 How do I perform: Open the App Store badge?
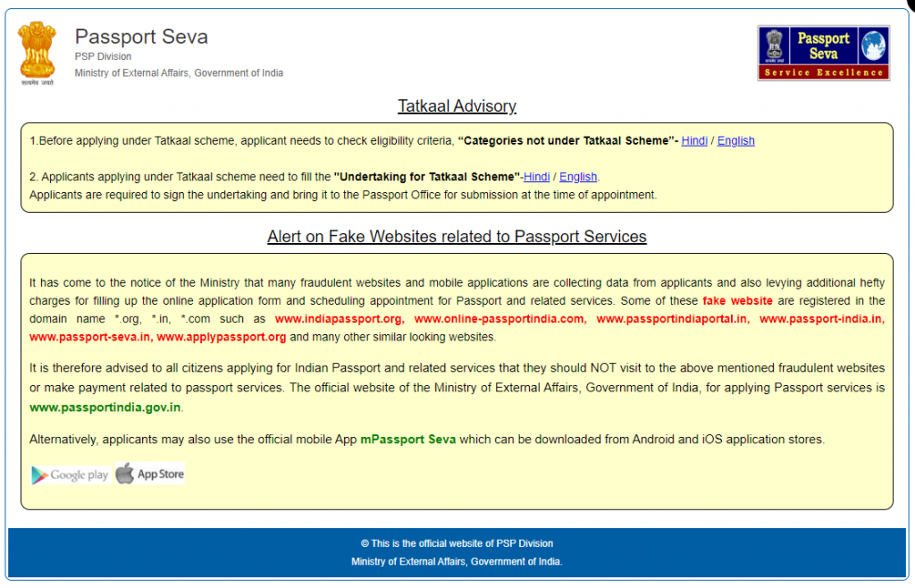click(x=150, y=474)
